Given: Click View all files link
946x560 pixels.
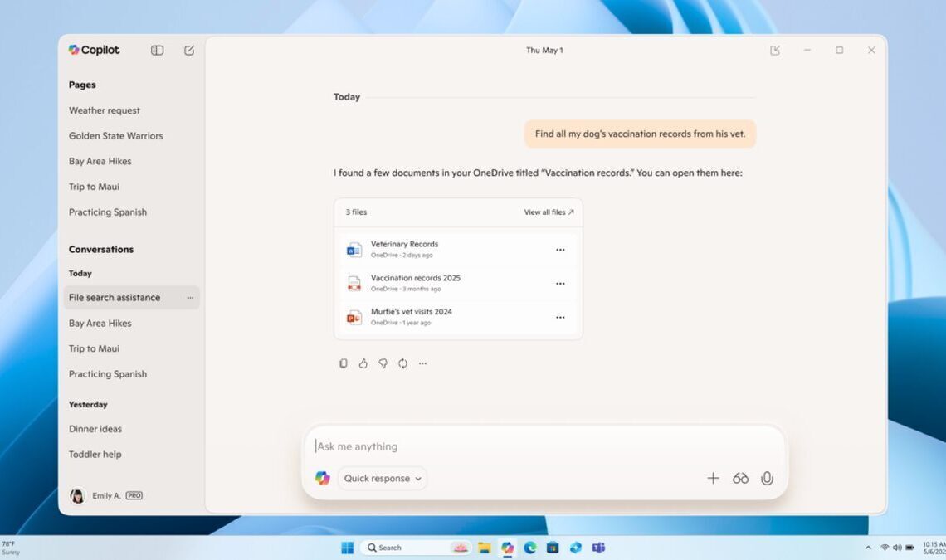Looking at the screenshot, I should (x=549, y=212).
